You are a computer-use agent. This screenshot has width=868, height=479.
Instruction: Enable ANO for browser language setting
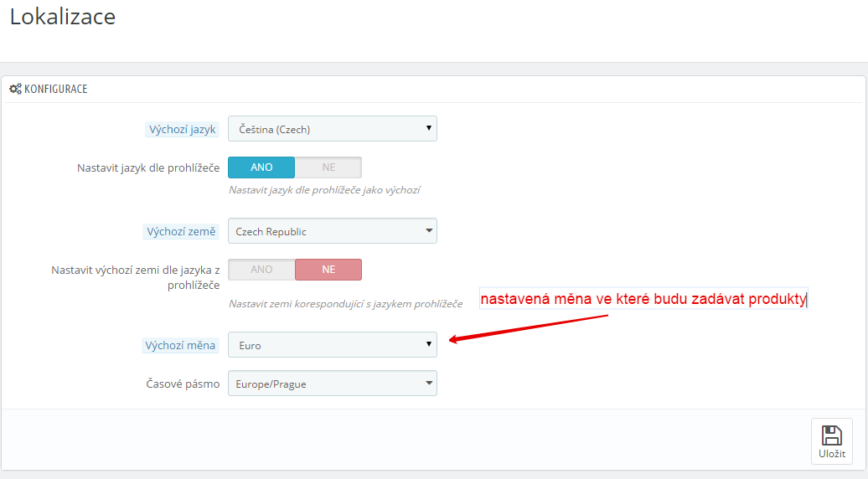click(261, 167)
